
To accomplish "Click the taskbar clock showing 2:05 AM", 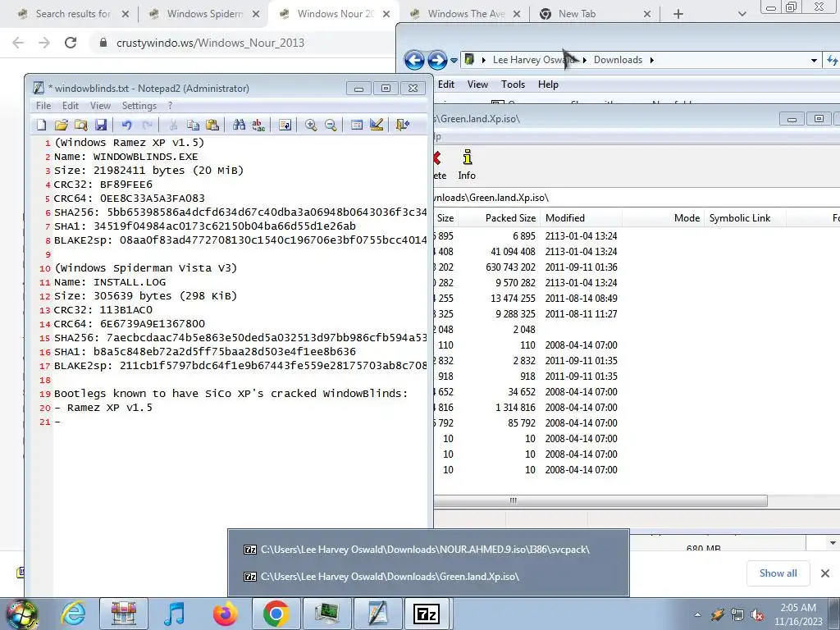I will (x=798, y=614).
